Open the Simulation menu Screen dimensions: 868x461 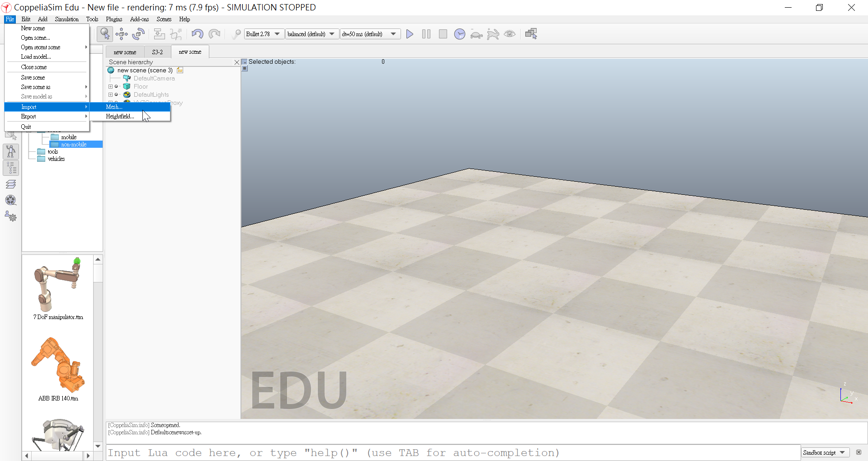tap(66, 19)
